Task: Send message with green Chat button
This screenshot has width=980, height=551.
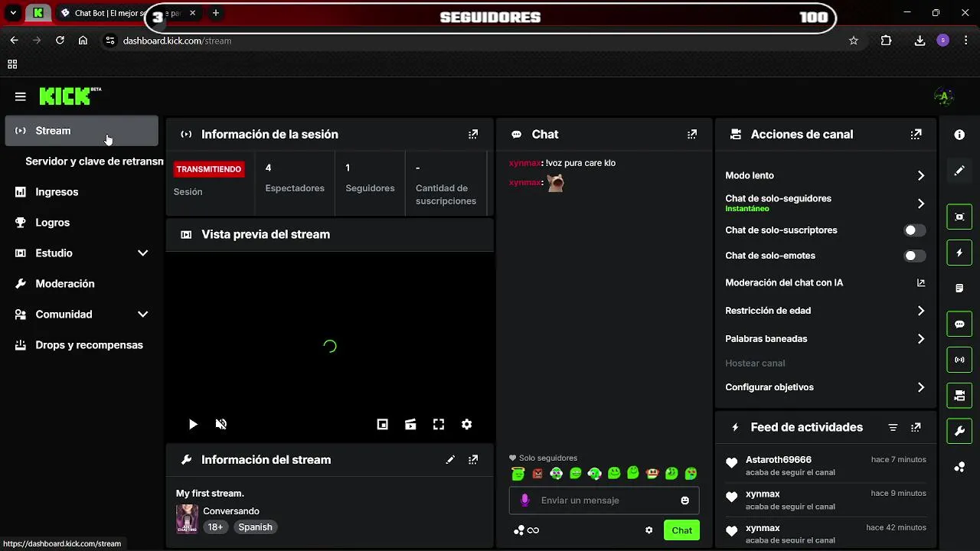Action: [x=681, y=530]
